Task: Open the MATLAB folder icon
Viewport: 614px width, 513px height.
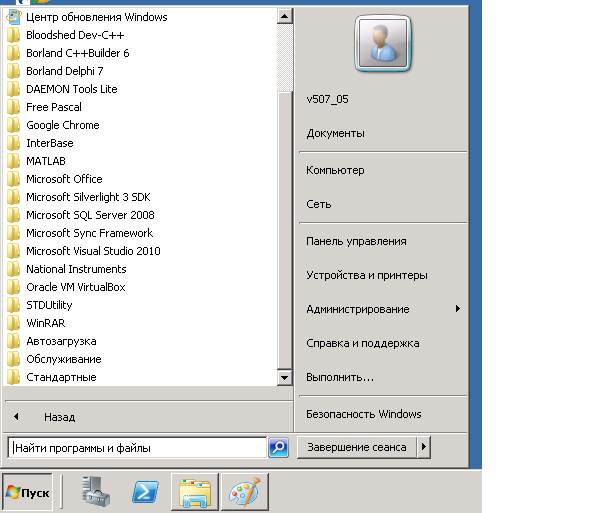Action: (x=14, y=161)
